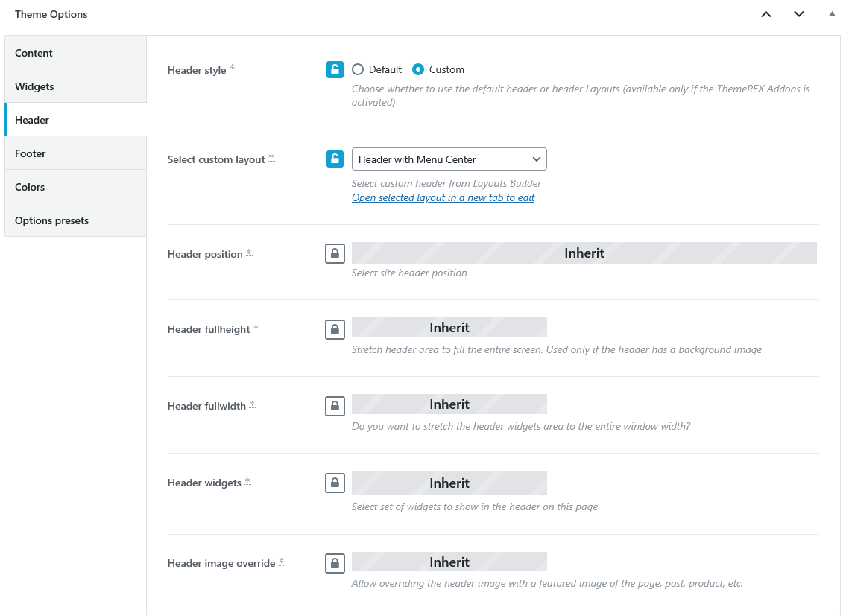Click 'Select set of widgets to show' description
The image size is (846, 616).
pyautogui.click(x=475, y=507)
